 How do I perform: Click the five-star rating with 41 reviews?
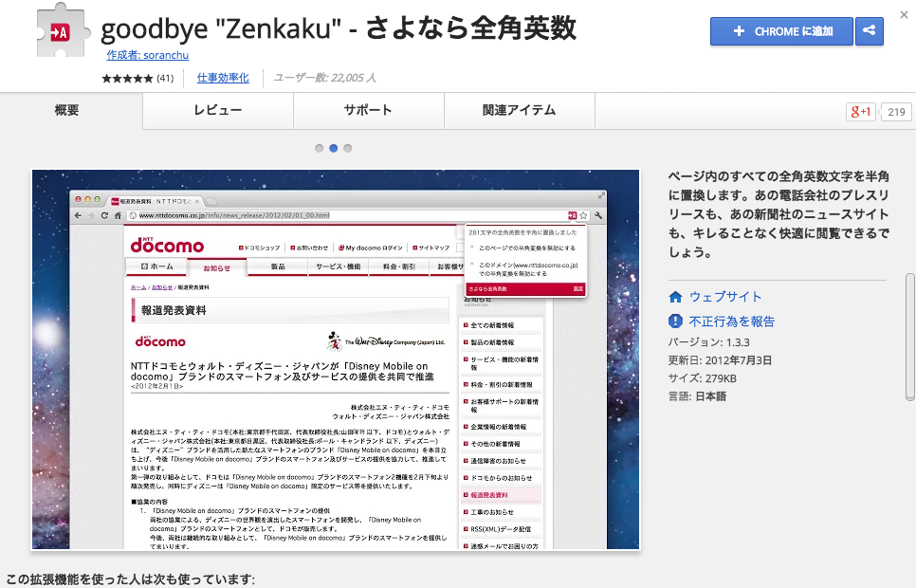(137, 79)
